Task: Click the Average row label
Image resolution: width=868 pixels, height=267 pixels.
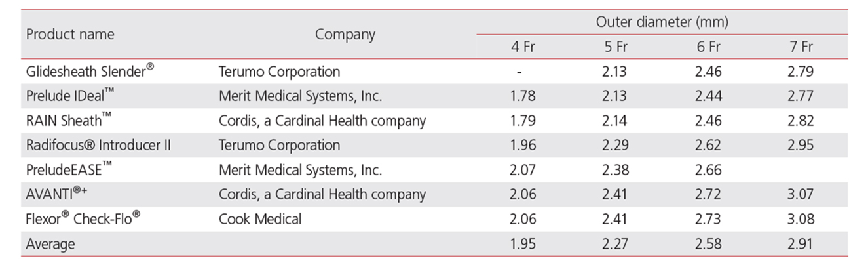Action: point(50,244)
